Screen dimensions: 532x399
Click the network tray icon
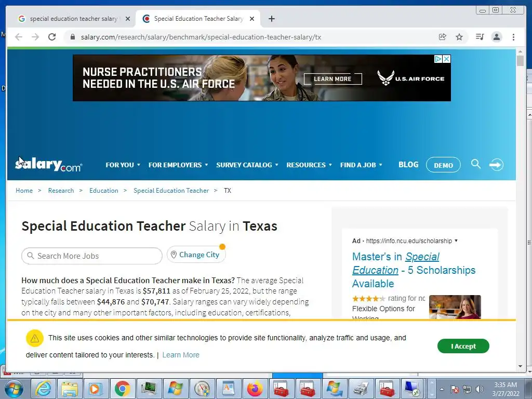click(467, 389)
